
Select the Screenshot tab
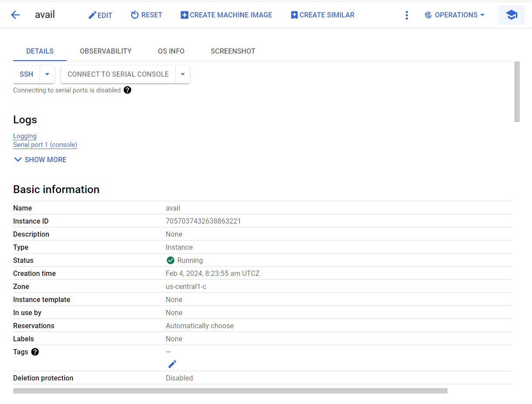233,51
